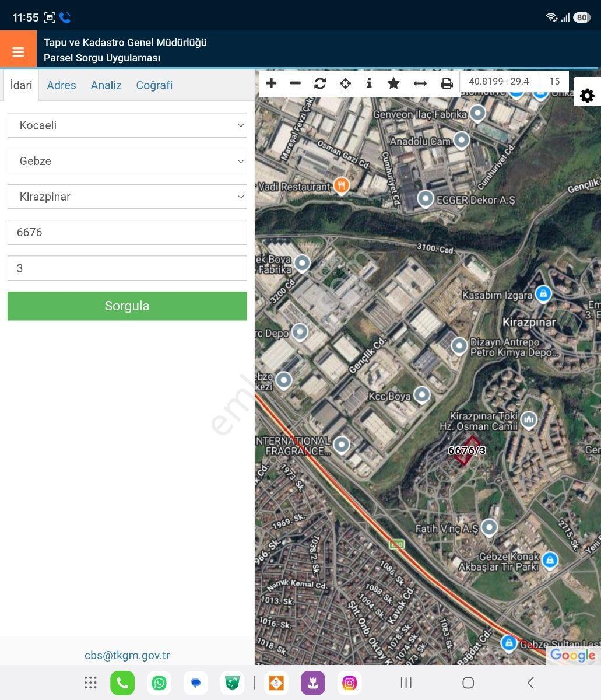This screenshot has height=700, width=601.
Task: Switch to the Analiz tab
Action: [x=106, y=85]
